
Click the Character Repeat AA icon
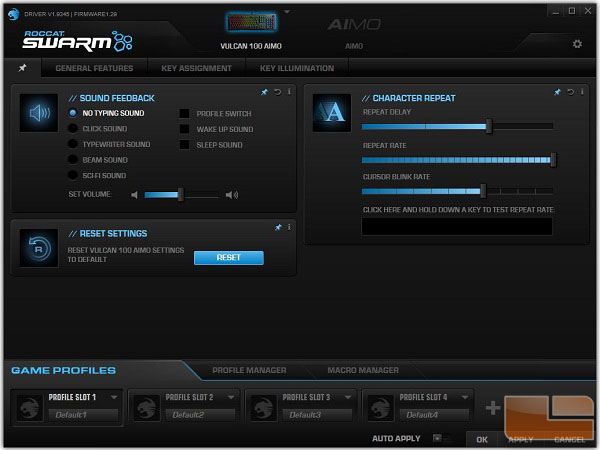(x=332, y=113)
